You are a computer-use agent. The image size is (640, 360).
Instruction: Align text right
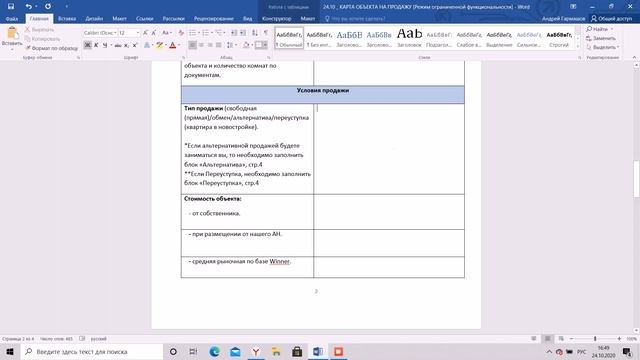(x=210, y=45)
